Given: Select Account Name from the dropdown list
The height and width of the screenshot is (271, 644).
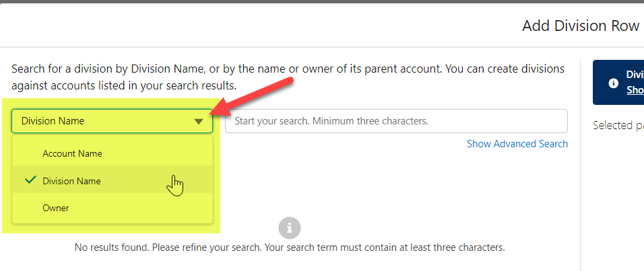Looking at the screenshot, I should 72,153.
